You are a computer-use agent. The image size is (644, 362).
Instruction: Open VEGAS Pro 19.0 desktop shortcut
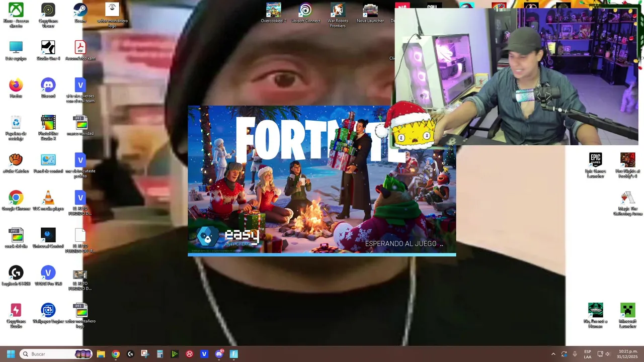coord(48,276)
